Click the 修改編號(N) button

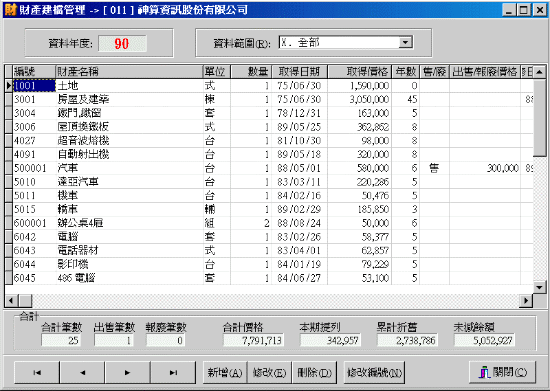[374, 372]
